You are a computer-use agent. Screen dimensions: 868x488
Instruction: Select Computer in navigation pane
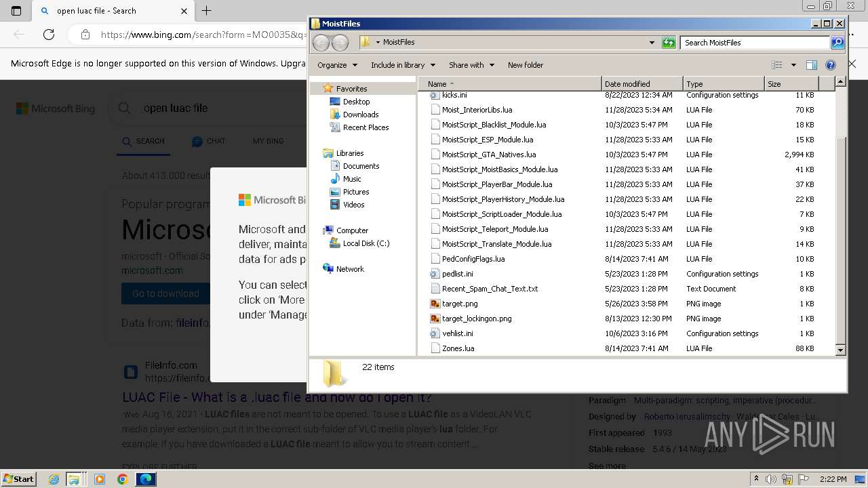[x=352, y=230]
